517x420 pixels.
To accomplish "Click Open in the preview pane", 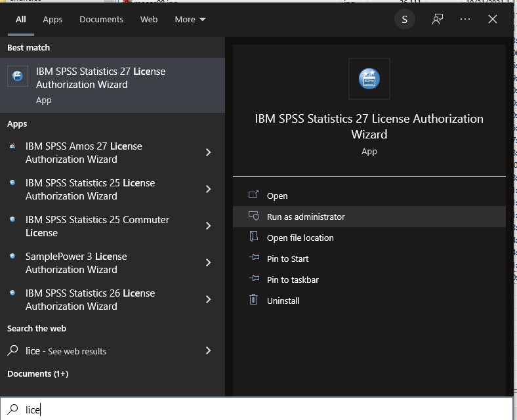I will coord(369,196).
